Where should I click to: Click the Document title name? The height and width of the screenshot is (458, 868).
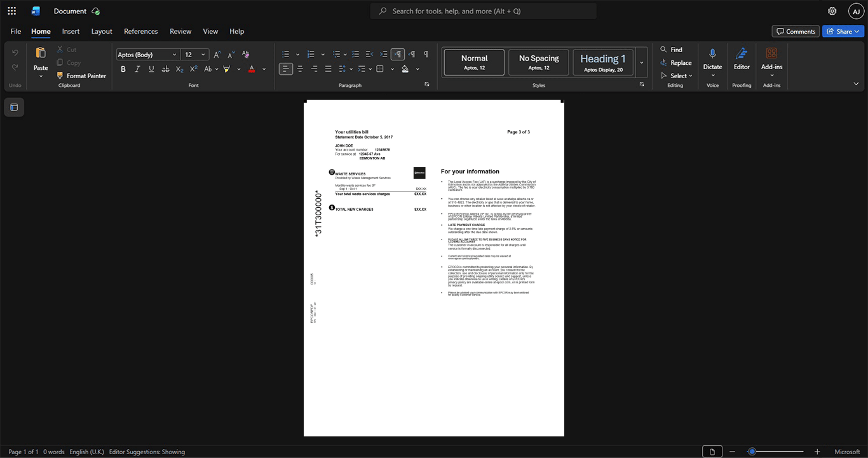click(70, 11)
